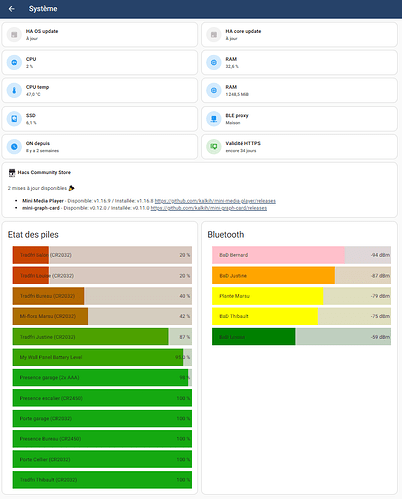Go back using the header arrow
Viewport: 402px width, 499px height.
[x=12, y=9]
